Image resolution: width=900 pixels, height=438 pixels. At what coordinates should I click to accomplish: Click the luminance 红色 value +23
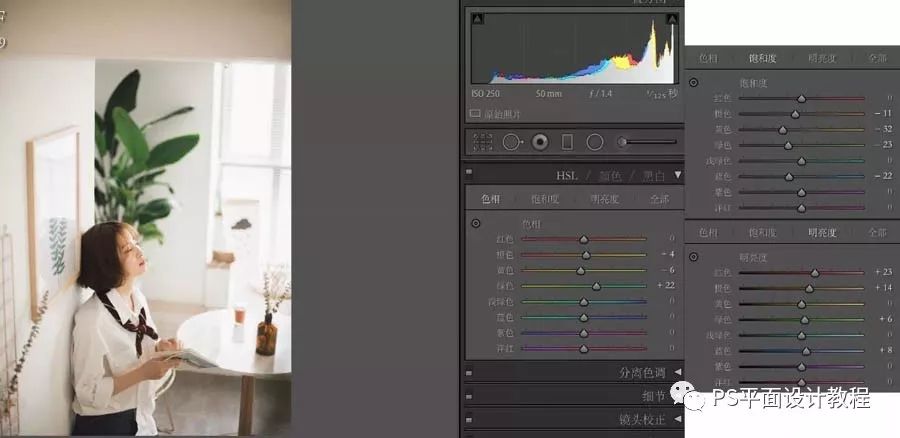[x=884, y=272]
